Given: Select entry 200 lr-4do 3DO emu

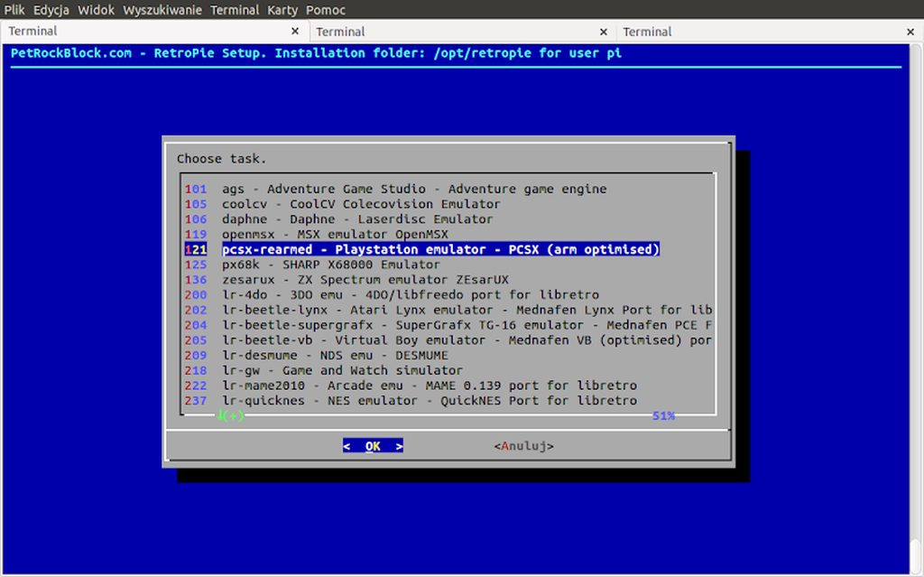Looking at the screenshot, I should [392, 295].
